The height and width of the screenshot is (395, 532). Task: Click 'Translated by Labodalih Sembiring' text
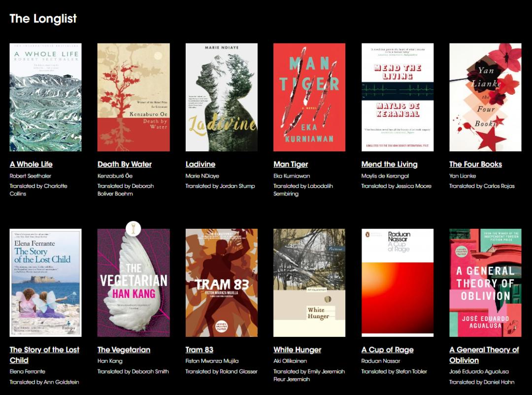click(x=303, y=190)
